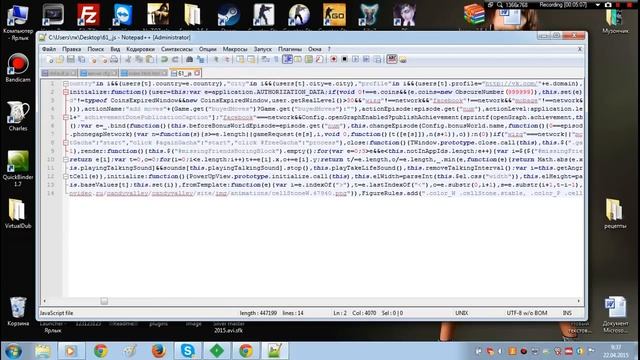This screenshot has height=360, width=640.
Task: Click the Save All toolbar icon
Action: pyautogui.click(x=82, y=60)
